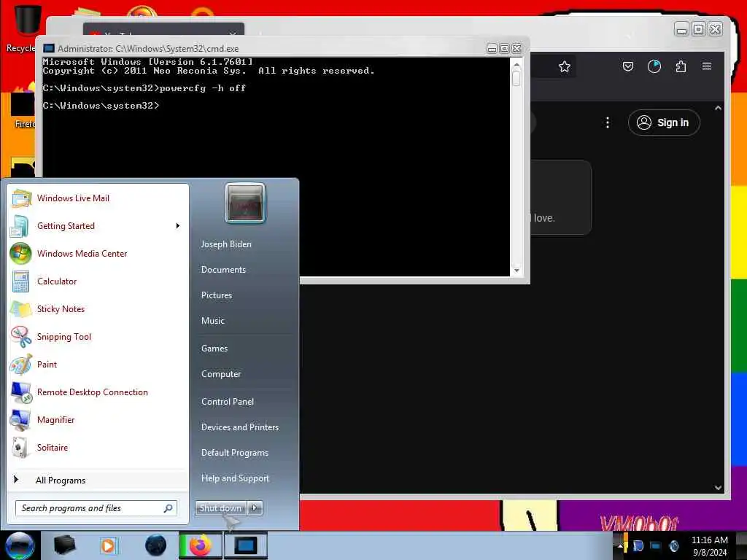
Task: Open the Firefox hamburger menu
Action: [x=707, y=66]
